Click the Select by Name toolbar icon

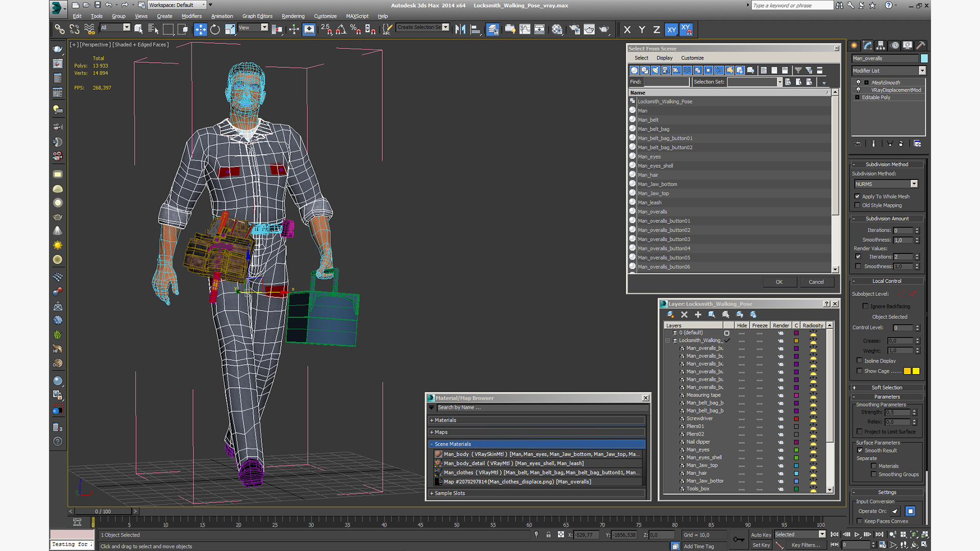coord(153,30)
